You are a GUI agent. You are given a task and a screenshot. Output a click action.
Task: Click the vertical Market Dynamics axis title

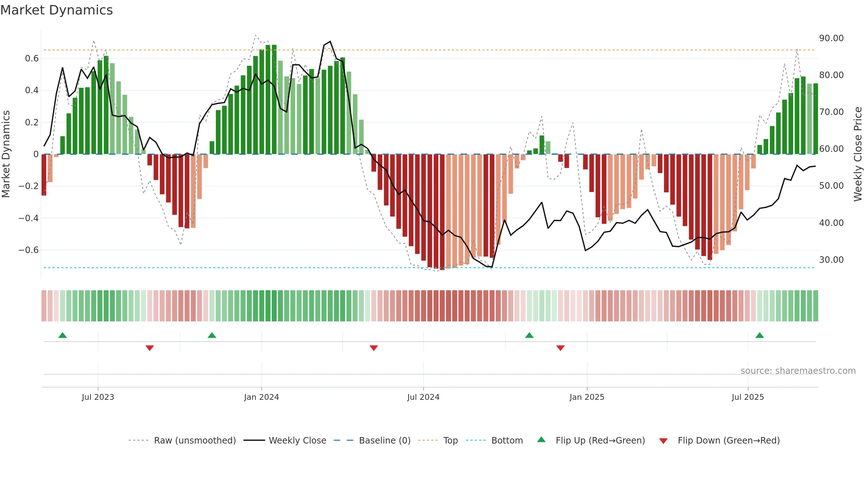6,154
